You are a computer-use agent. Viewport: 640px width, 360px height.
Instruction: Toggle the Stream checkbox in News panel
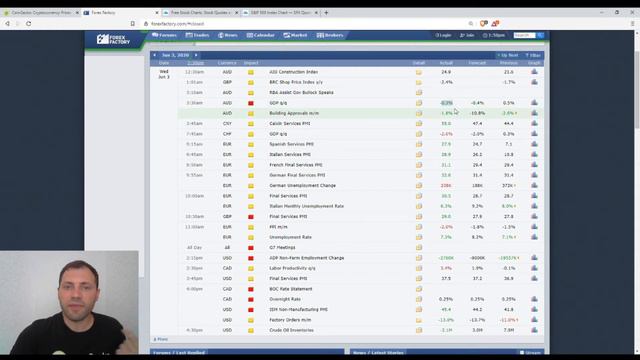tap(522, 353)
